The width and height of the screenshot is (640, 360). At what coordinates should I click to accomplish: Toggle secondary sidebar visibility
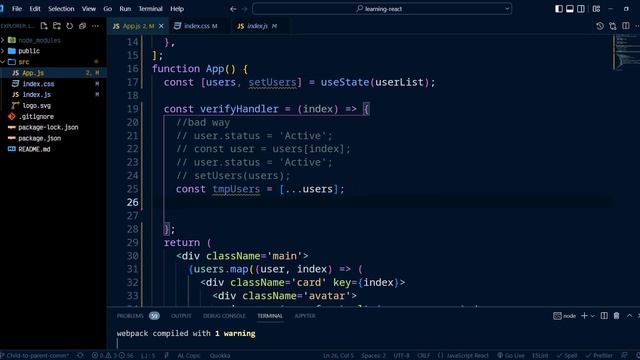pos(581,9)
